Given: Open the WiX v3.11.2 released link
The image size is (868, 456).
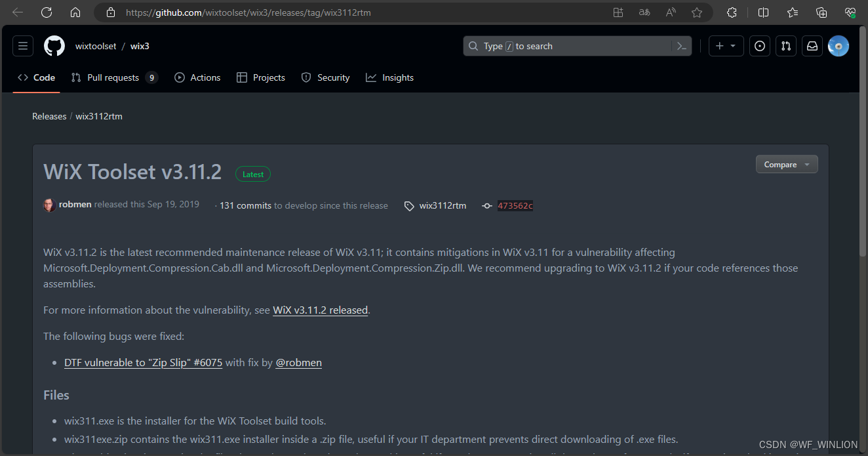Looking at the screenshot, I should [320, 310].
